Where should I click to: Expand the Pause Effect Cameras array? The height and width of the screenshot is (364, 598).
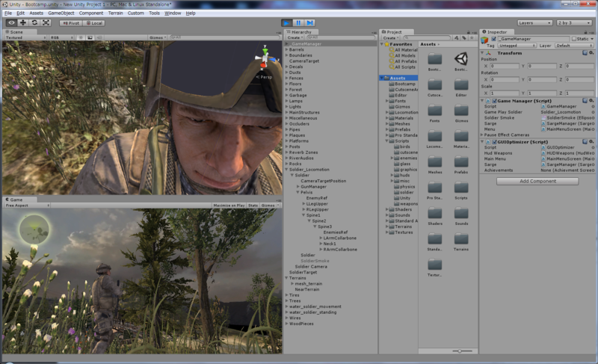(481, 135)
